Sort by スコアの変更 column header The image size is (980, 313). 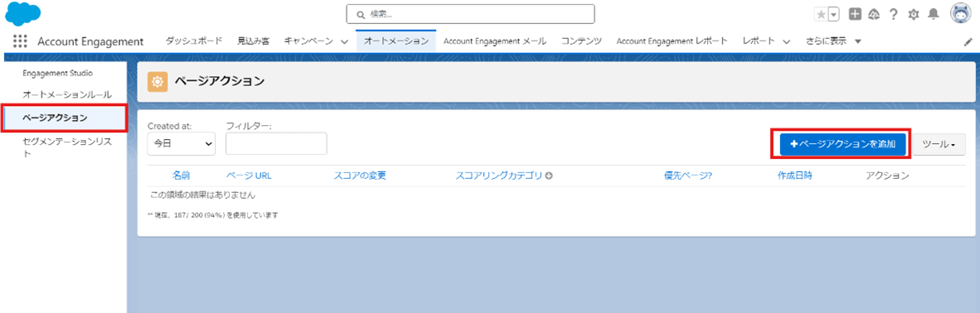(360, 176)
